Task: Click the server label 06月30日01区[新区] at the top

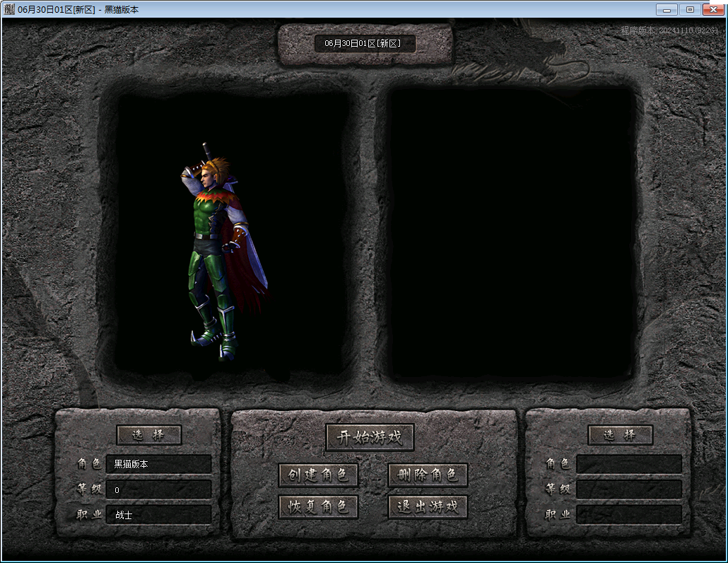Action: coord(365,43)
